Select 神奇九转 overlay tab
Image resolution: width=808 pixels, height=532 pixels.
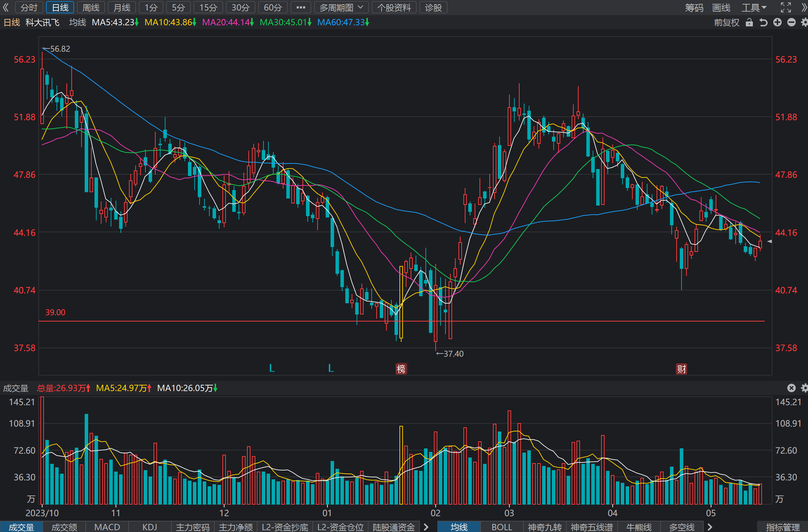tap(545, 527)
